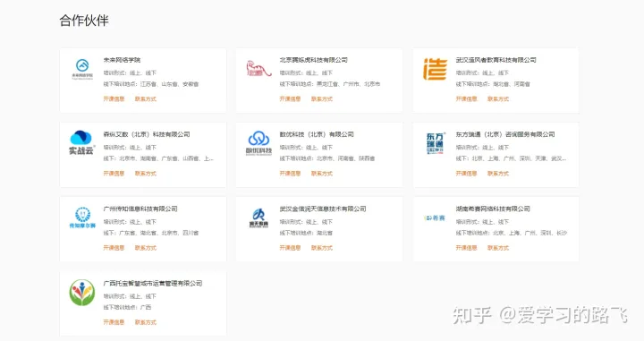644x341 pixels.
Task: Open 开课信息 for 未来网络学院
Action: point(114,99)
